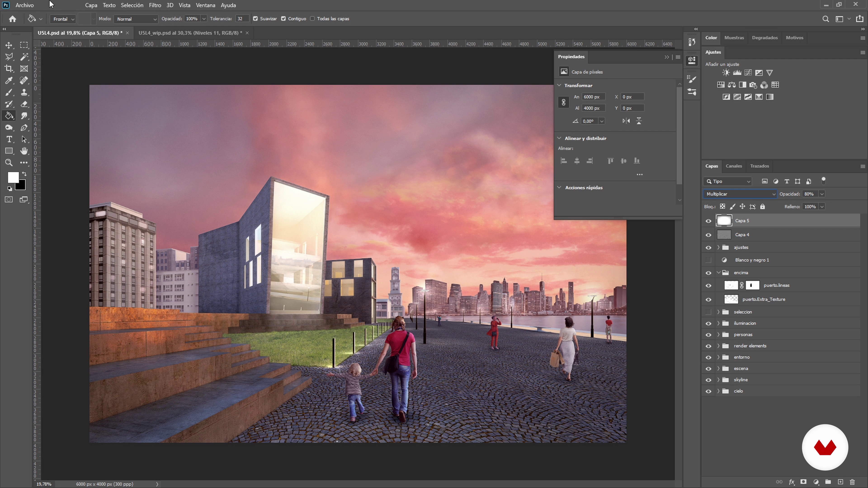
Task: Select the Hand tool
Action: [24, 151]
